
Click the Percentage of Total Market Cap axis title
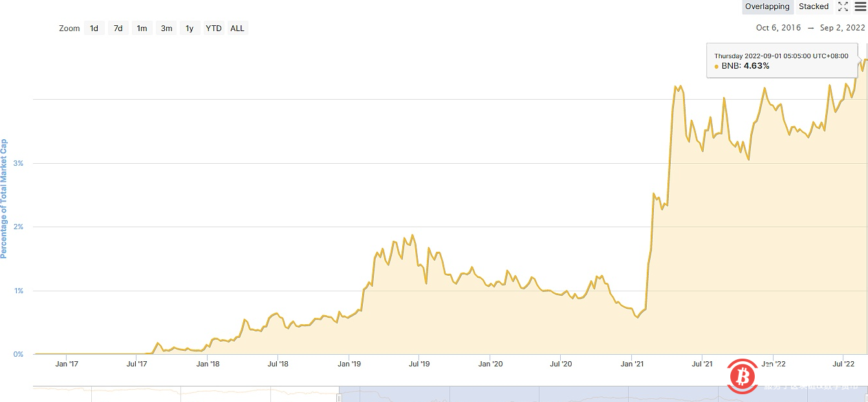(4, 199)
